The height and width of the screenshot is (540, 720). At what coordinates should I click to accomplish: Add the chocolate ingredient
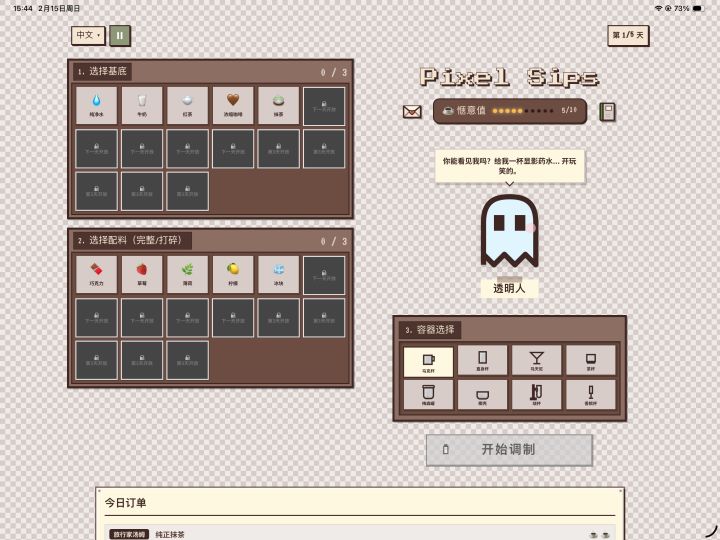click(96, 275)
